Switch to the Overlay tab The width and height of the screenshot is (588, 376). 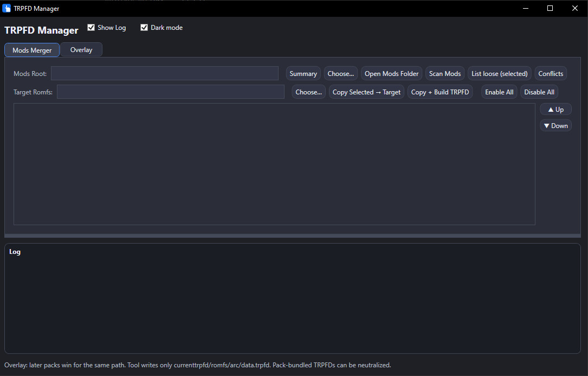click(x=81, y=50)
